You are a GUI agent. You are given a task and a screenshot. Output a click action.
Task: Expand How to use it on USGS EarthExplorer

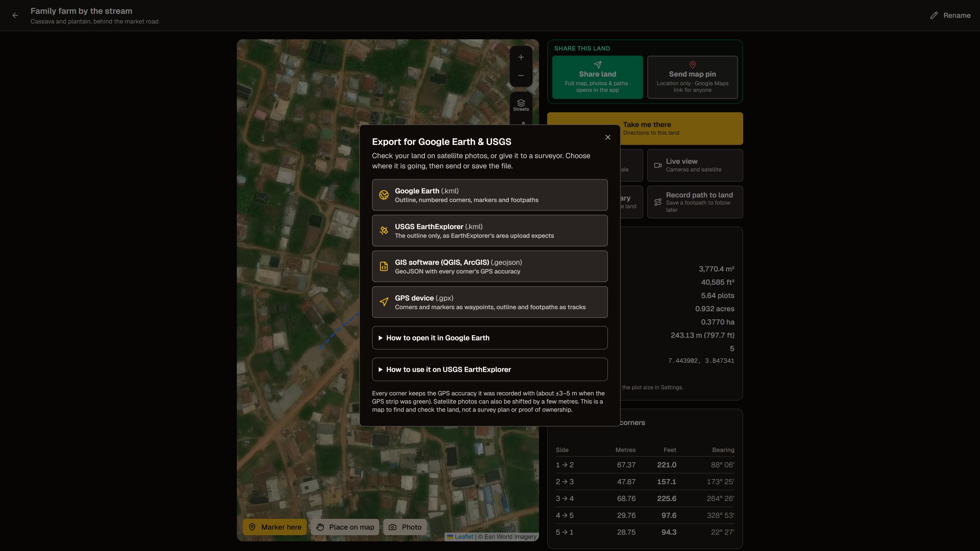pyautogui.click(x=490, y=370)
